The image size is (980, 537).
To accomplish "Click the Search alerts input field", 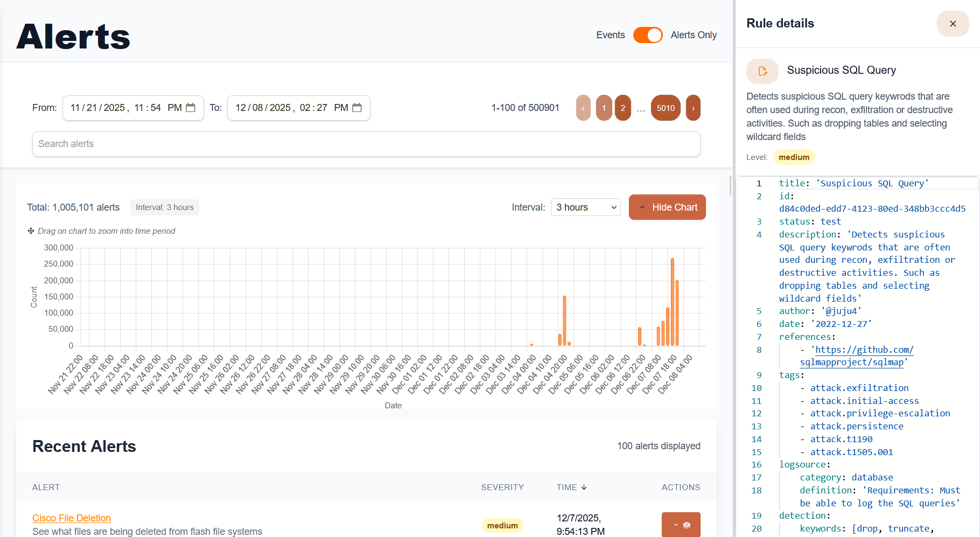I will (x=366, y=144).
